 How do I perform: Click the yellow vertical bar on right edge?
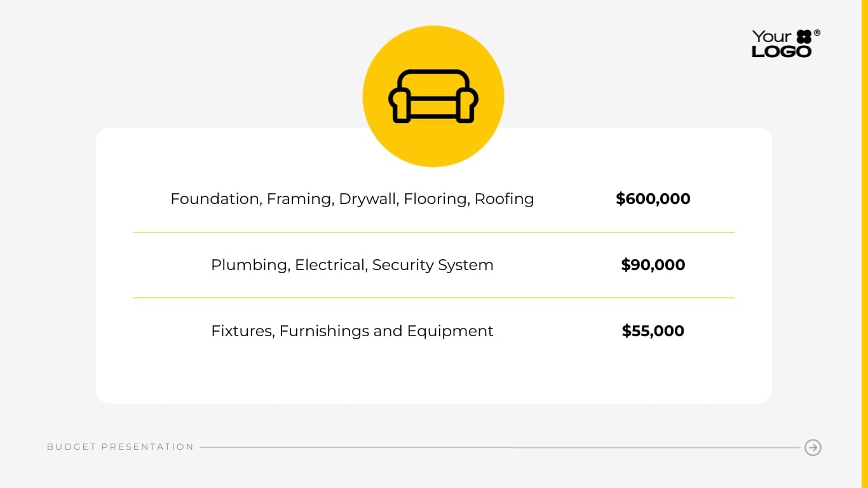click(864, 244)
